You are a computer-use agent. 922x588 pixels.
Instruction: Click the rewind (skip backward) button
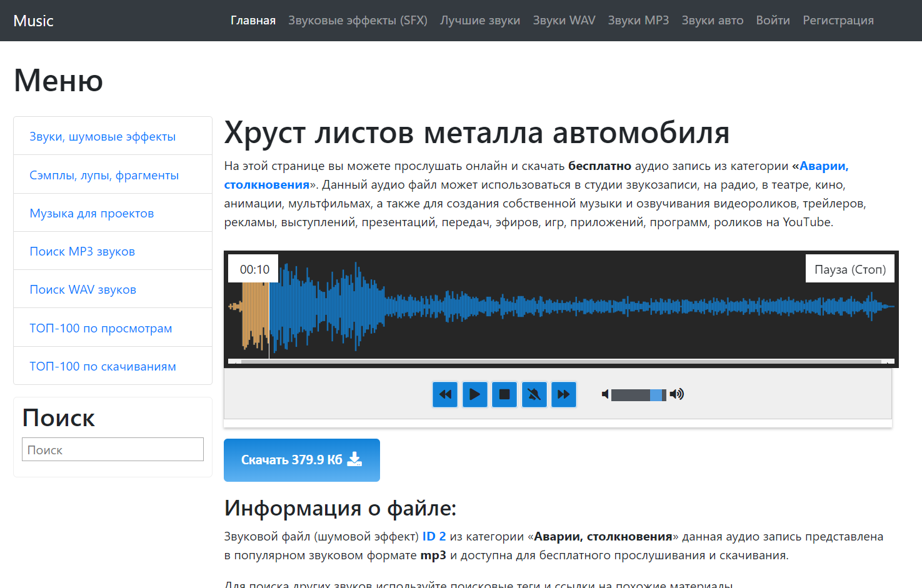(445, 394)
